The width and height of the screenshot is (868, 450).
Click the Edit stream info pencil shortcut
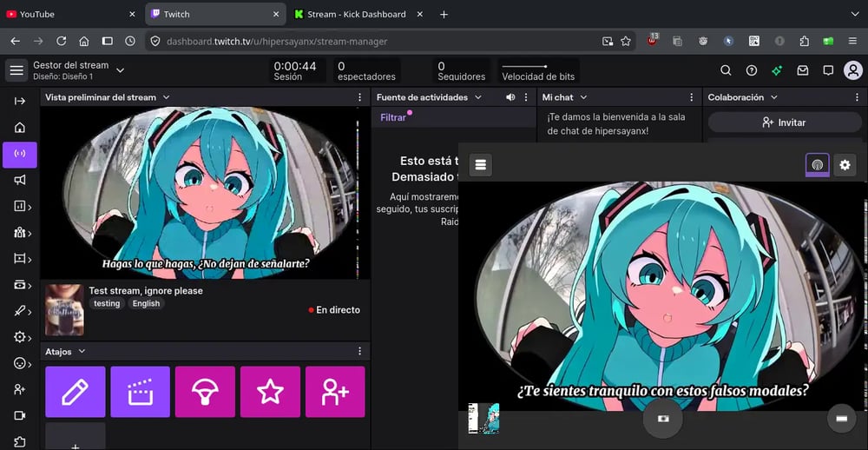point(76,392)
